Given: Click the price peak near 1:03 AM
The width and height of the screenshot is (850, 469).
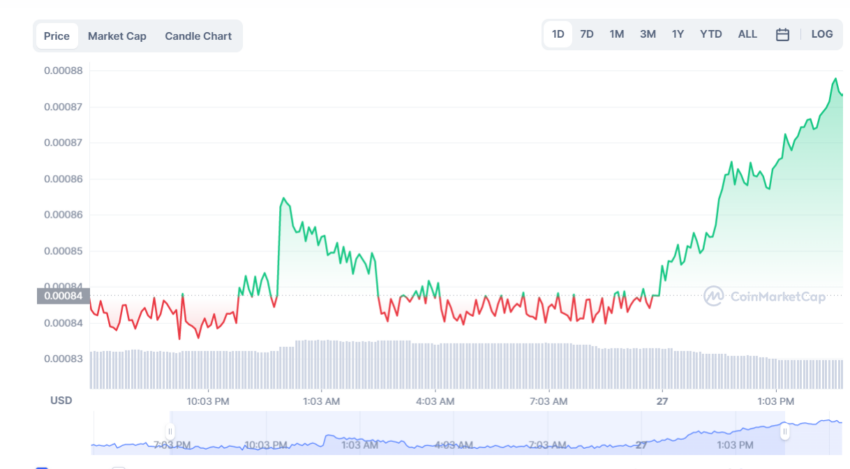Looking at the screenshot, I should pos(283,198).
